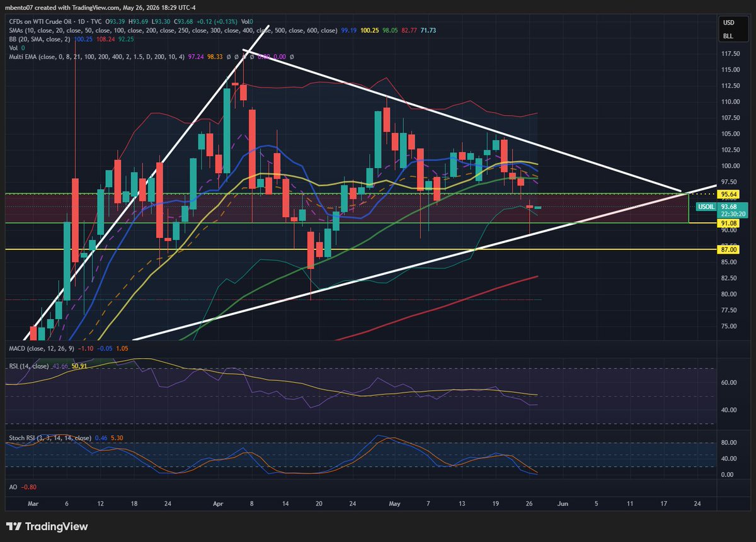Click the May label on the date axis
The height and width of the screenshot is (542, 756).
[x=394, y=504]
